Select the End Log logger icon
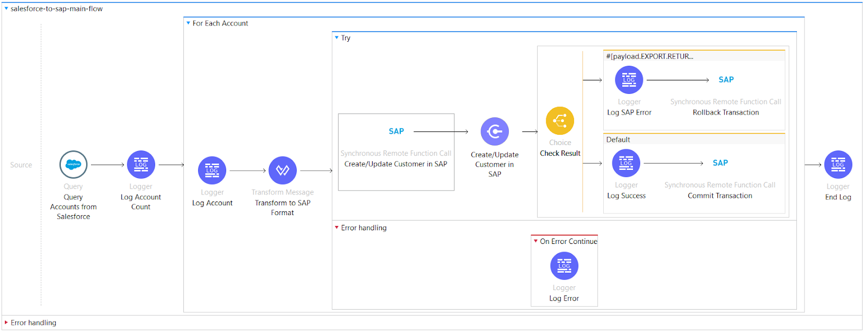 838,165
